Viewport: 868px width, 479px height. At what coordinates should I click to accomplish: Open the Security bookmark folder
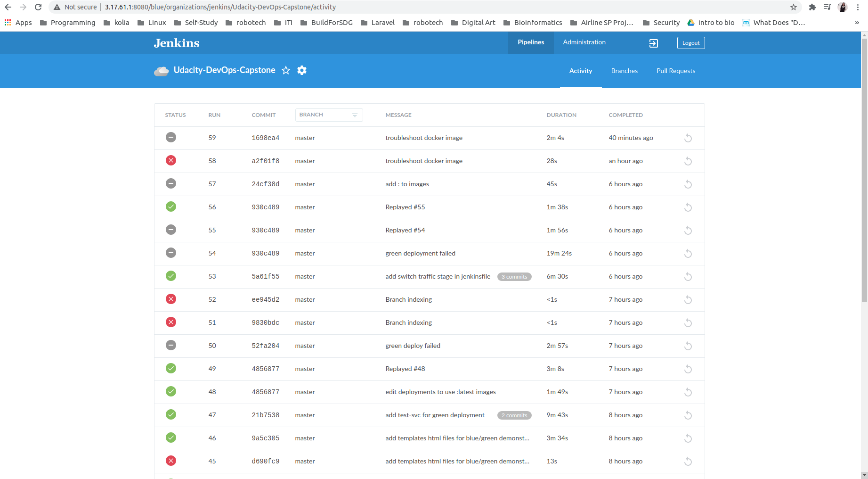[661, 23]
